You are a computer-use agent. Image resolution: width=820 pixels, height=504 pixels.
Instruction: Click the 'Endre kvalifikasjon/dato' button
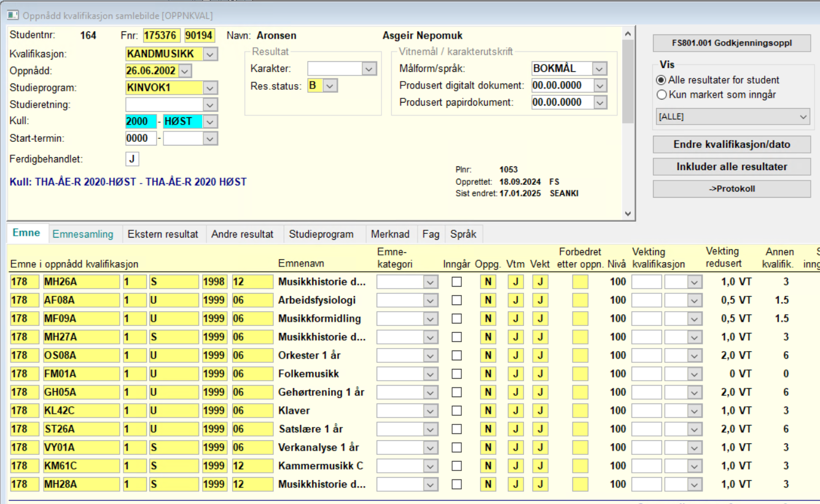[732, 145]
